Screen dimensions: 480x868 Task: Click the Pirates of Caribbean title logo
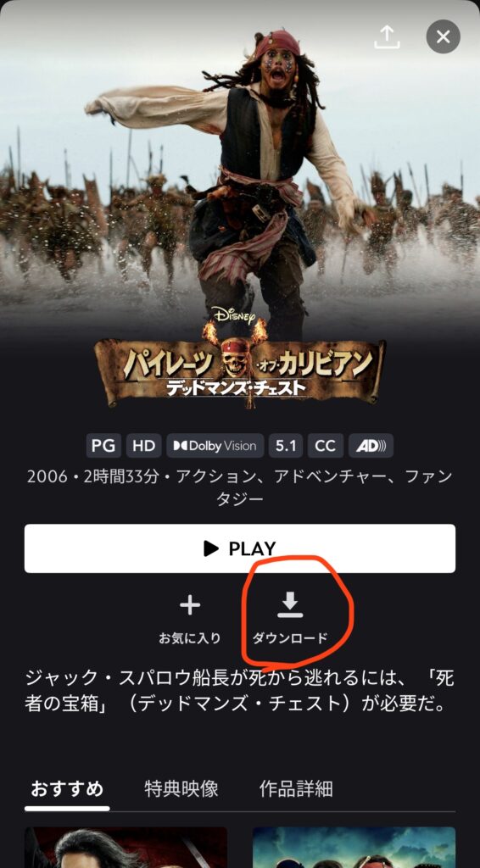[x=240, y=359]
